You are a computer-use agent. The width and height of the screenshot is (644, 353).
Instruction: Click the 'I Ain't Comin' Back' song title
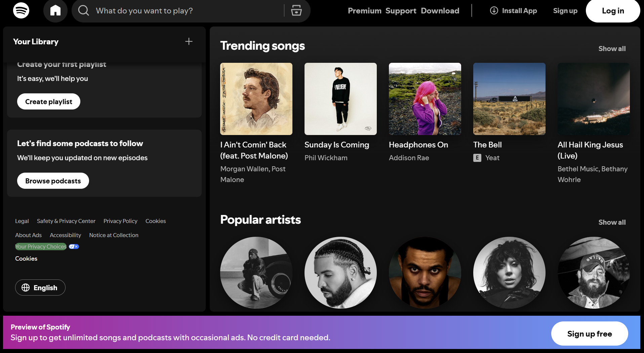(254, 150)
